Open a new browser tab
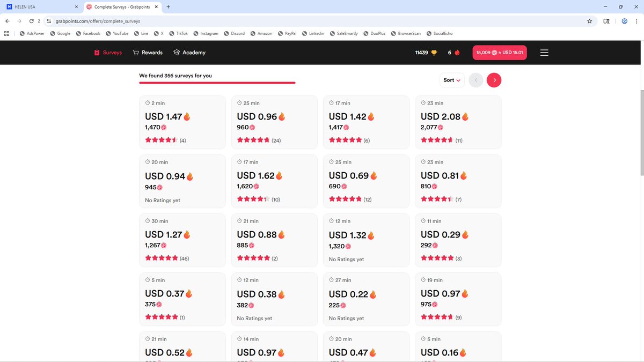 tap(168, 7)
